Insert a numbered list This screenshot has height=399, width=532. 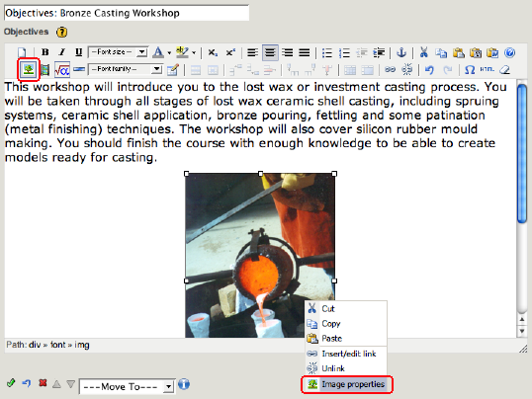coord(344,53)
